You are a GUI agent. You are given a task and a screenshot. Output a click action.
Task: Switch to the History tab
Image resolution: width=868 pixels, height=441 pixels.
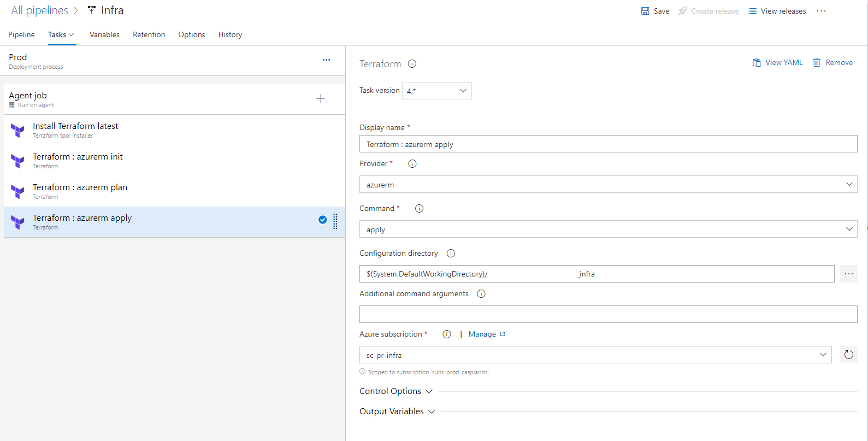[x=230, y=34]
